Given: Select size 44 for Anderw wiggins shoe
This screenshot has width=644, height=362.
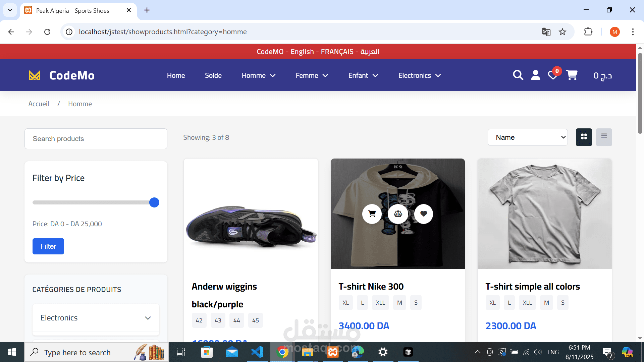Looking at the screenshot, I should (x=237, y=320).
